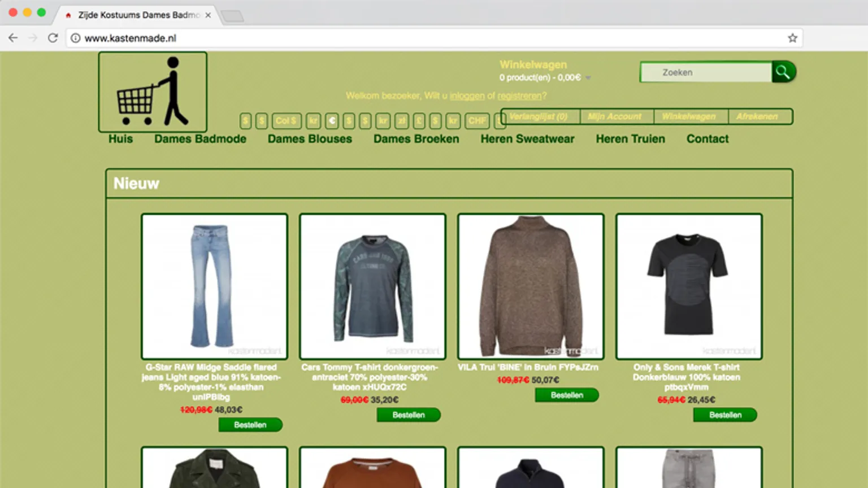
Task: Open the G-Star RAW flared jeans image
Action: point(214,286)
